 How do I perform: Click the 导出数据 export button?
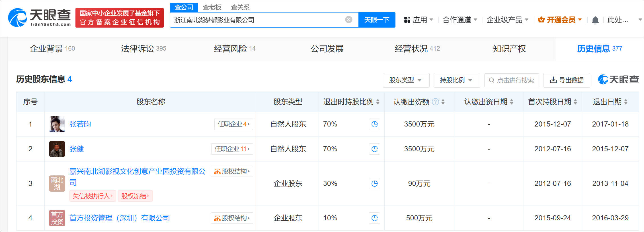pos(567,80)
